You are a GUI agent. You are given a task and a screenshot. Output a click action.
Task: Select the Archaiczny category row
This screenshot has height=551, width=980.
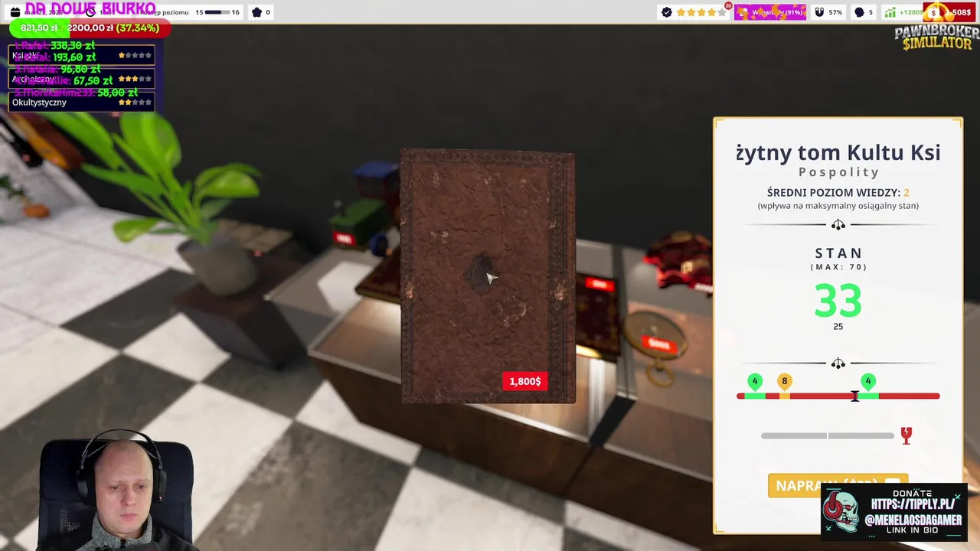click(x=81, y=79)
